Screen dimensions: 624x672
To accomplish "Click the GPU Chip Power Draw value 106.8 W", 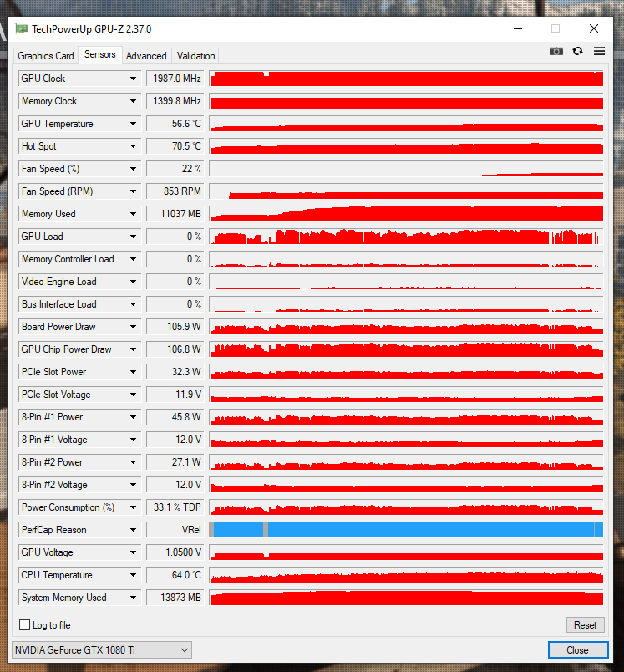I will coord(175,349).
